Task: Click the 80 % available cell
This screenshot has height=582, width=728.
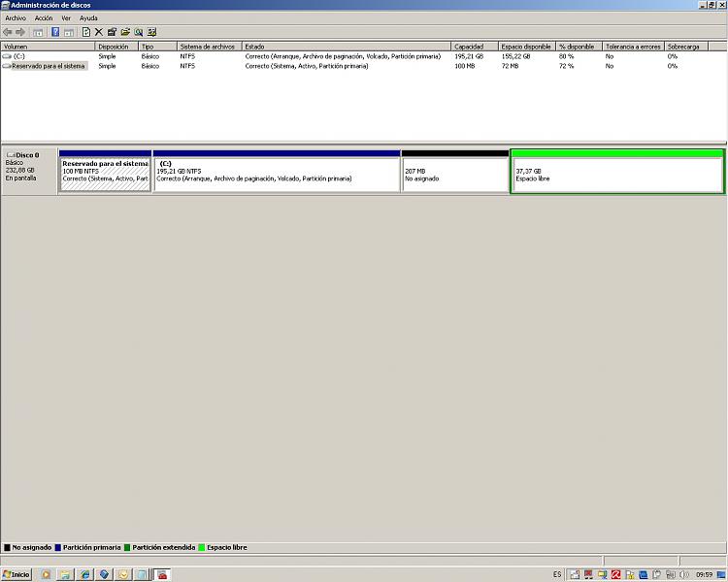Action: tap(566, 56)
